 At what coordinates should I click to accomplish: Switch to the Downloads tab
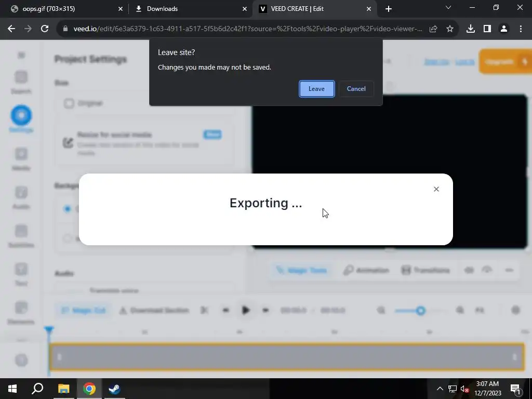pos(190,9)
